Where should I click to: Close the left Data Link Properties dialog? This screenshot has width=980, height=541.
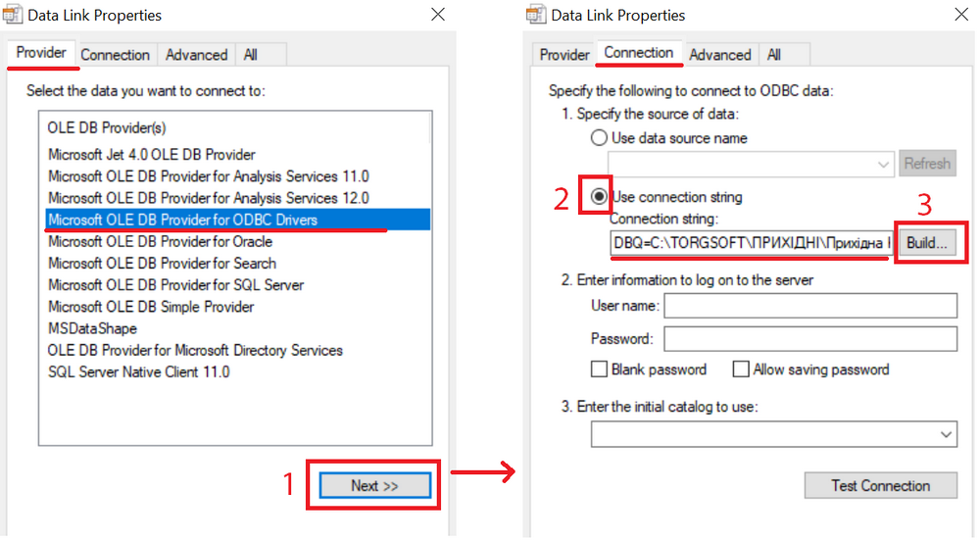(x=438, y=14)
